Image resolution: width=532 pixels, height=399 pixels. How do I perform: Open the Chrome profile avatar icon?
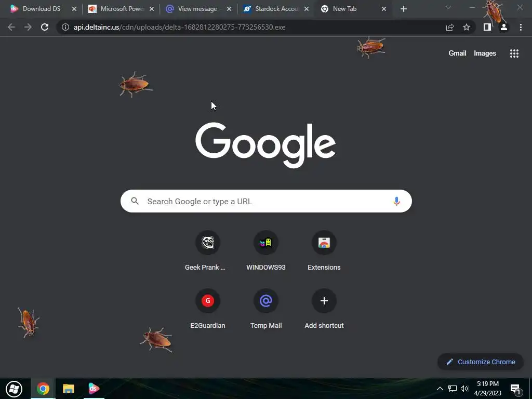click(504, 27)
